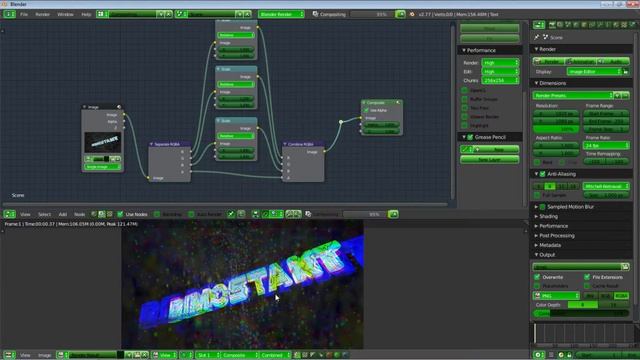
Task: Enable the OpenCL checkbox
Action: coord(464,90)
